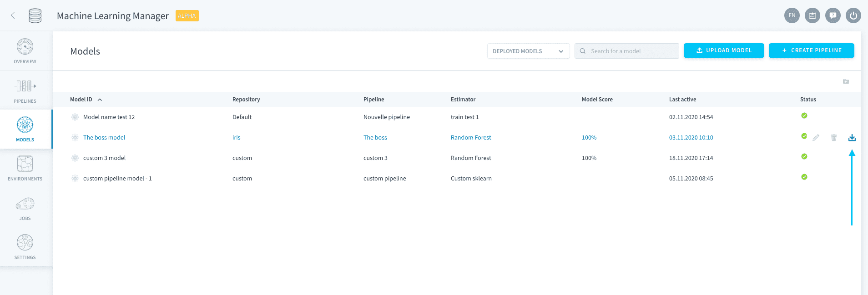The height and width of the screenshot is (295, 868).
Task: Select the Models section in sidebar
Action: pos(25,129)
